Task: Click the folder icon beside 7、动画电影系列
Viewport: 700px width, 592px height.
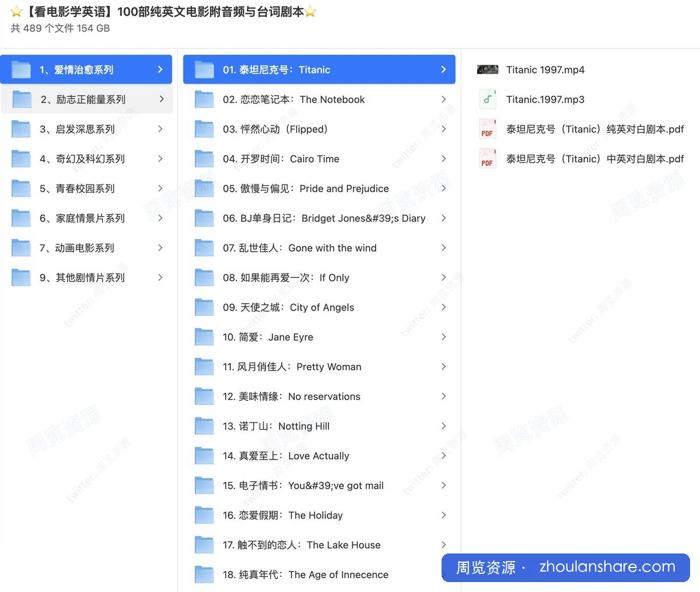Action: click(21, 248)
